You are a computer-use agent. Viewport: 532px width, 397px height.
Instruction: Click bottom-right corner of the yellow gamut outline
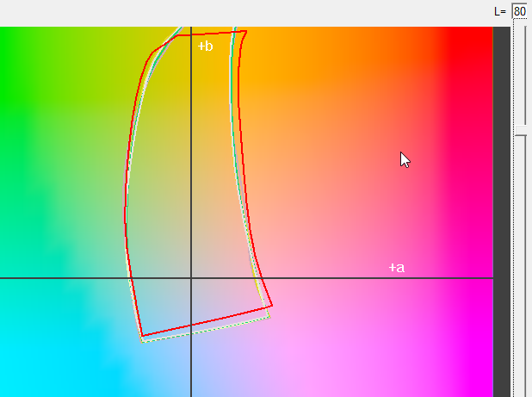pos(269,316)
